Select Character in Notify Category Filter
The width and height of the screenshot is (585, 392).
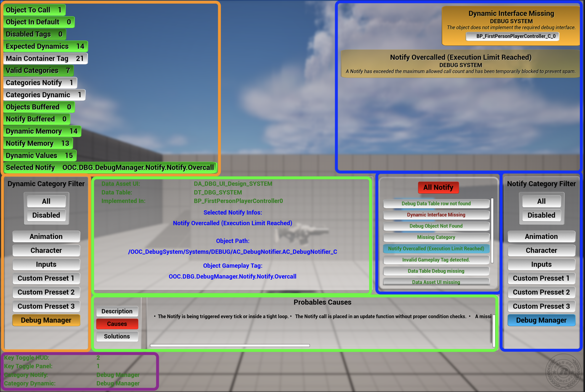[x=541, y=251]
